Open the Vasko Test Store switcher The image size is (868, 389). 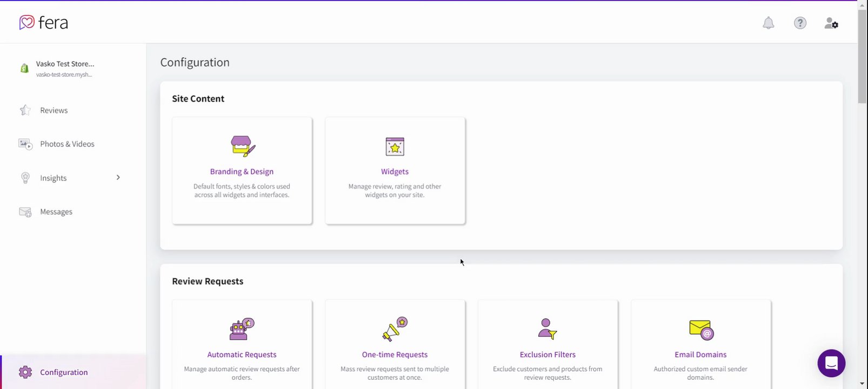coord(65,69)
